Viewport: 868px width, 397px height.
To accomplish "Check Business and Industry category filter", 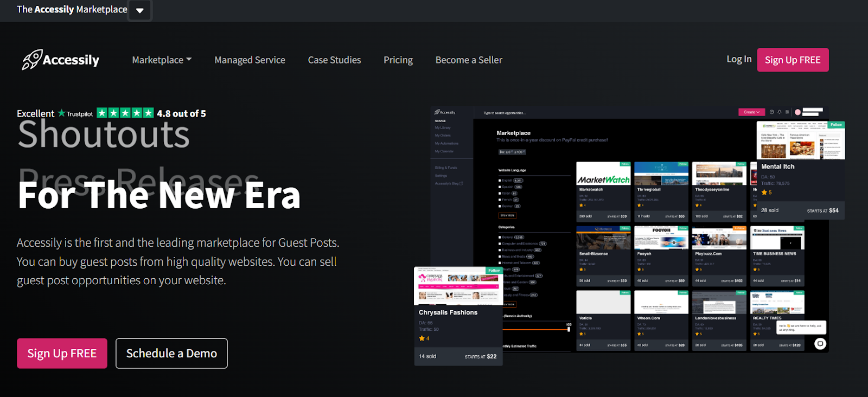I will tap(500, 251).
